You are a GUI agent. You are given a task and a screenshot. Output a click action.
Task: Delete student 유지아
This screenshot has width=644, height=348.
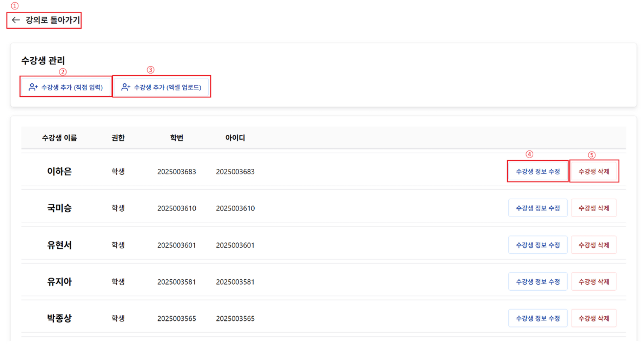coord(594,281)
